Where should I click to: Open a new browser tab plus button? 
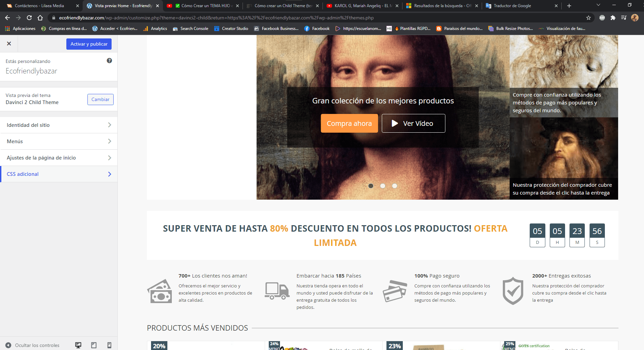pos(569,6)
